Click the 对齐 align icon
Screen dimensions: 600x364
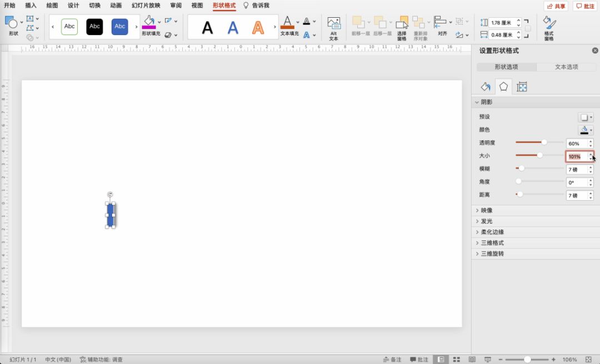(441, 22)
